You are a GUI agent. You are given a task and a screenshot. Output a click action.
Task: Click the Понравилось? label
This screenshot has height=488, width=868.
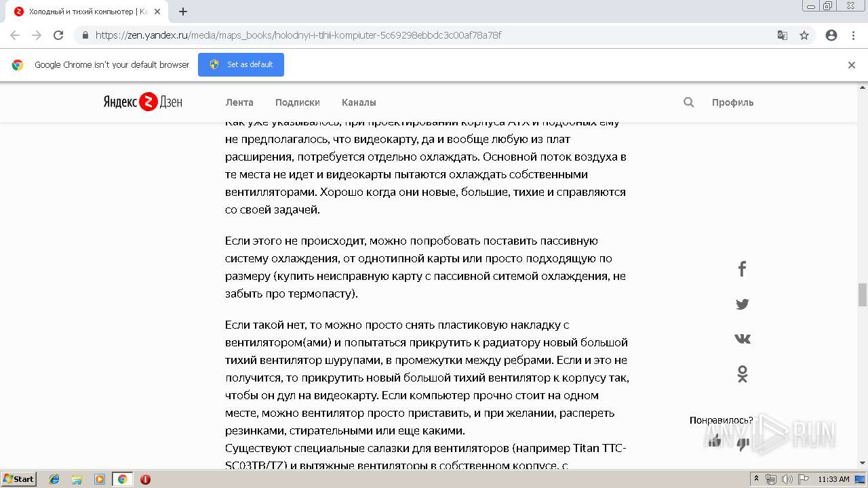[x=721, y=420]
